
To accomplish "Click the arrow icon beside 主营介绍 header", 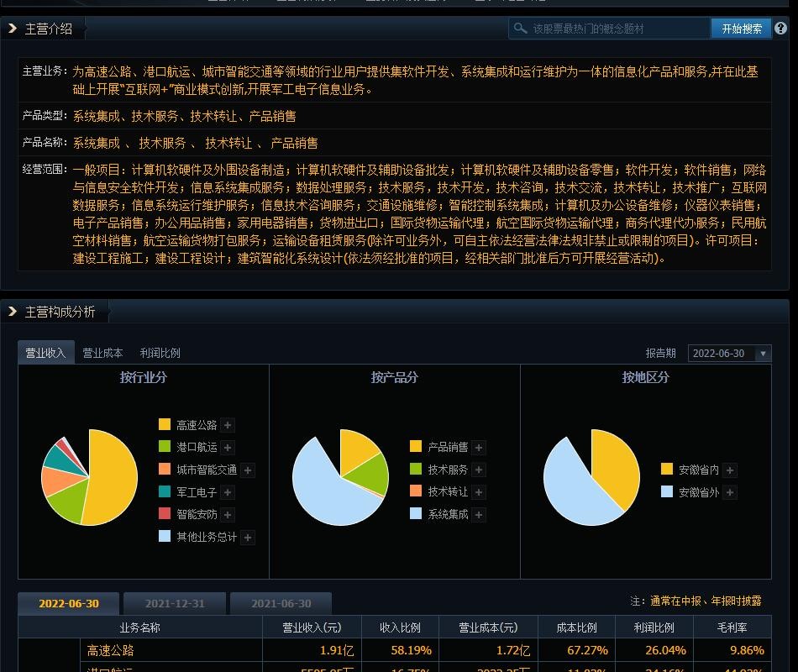I will (x=13, y=28).
